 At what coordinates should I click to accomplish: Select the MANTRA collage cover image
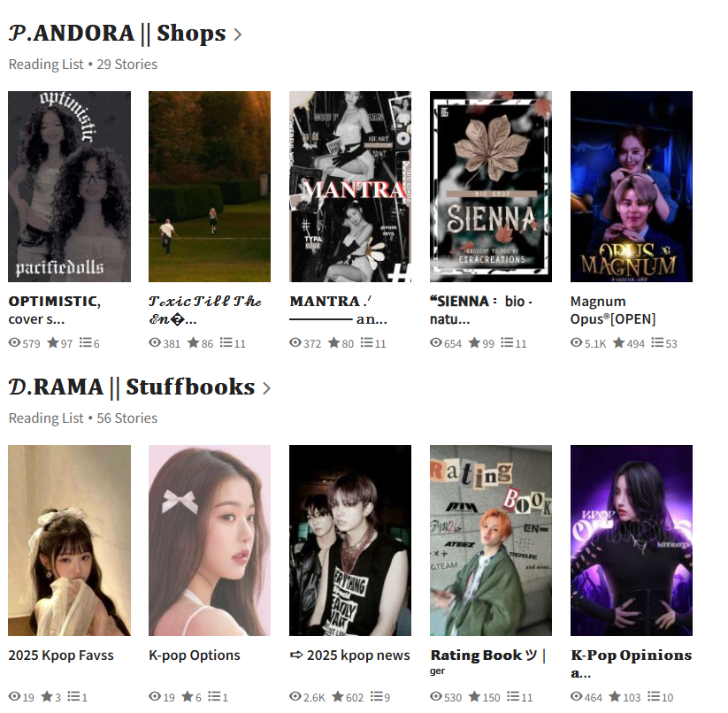(350, 187)
